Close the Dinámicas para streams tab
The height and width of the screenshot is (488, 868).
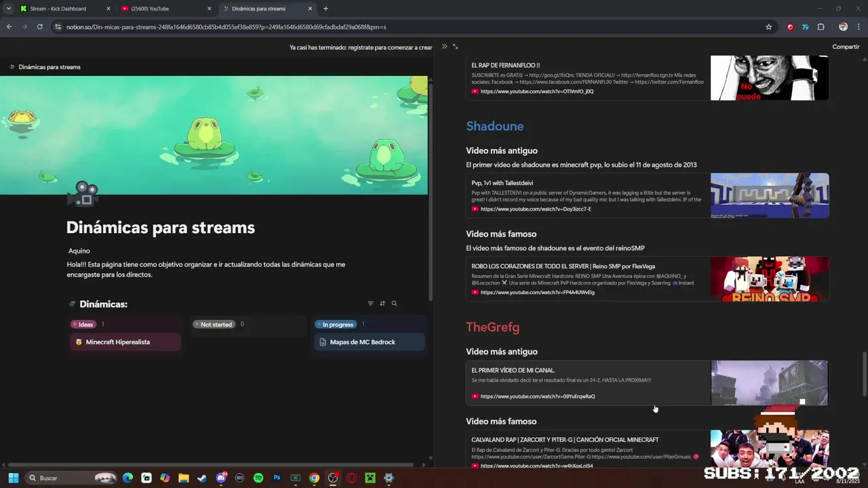pyautogui.click(x=310, y=9)
